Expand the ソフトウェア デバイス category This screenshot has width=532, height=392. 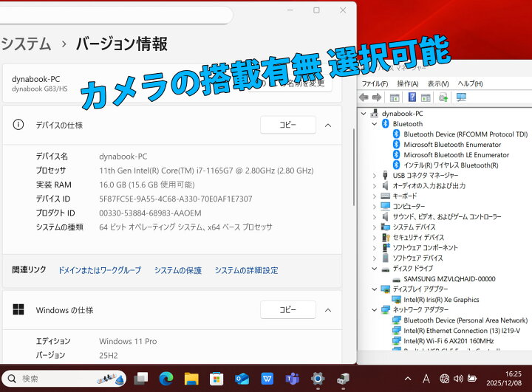[x=374, y=258]
